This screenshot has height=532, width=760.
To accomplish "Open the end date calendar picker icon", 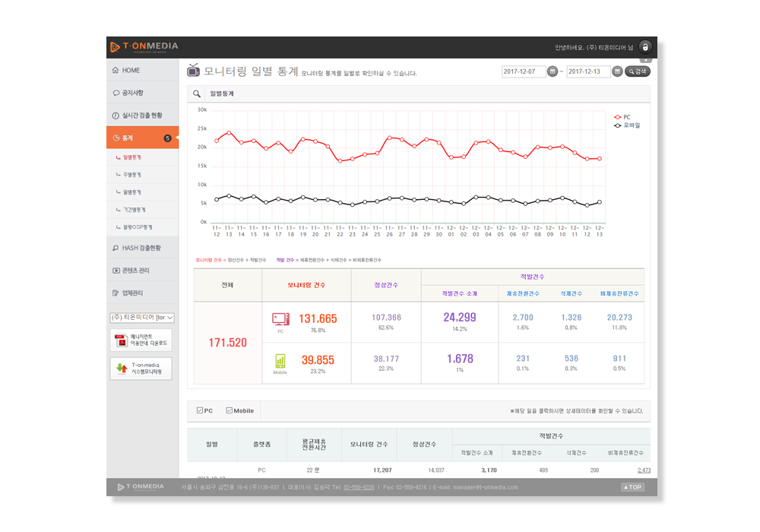I will (617, 71).
